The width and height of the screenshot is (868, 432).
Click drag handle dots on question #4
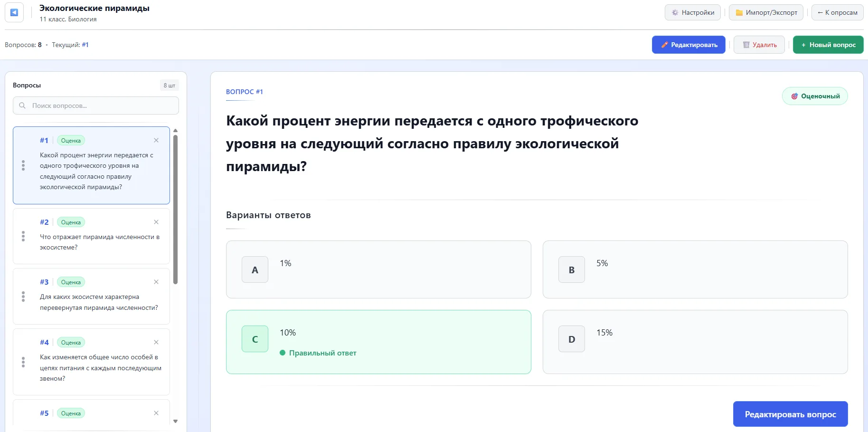click(23, 362)
